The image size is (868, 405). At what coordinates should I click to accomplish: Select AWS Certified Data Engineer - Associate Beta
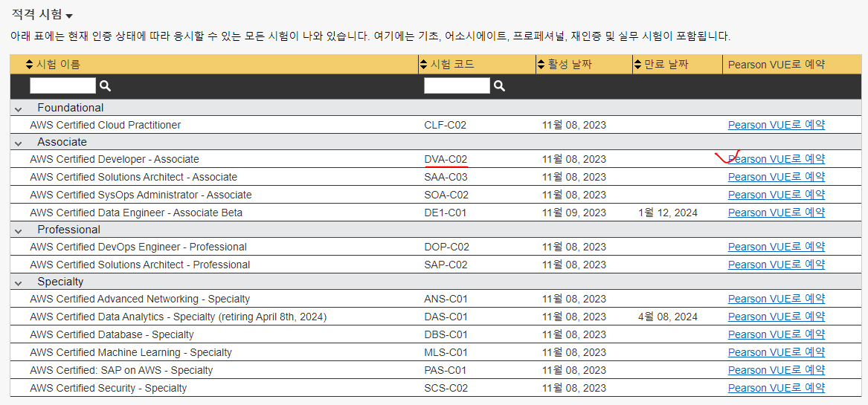136,213
